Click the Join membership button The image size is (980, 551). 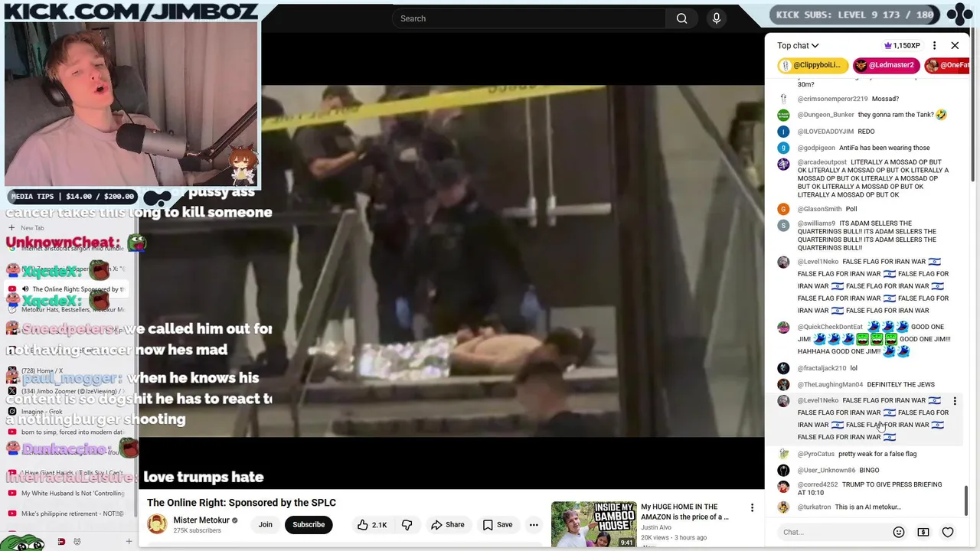pos(265,524)
